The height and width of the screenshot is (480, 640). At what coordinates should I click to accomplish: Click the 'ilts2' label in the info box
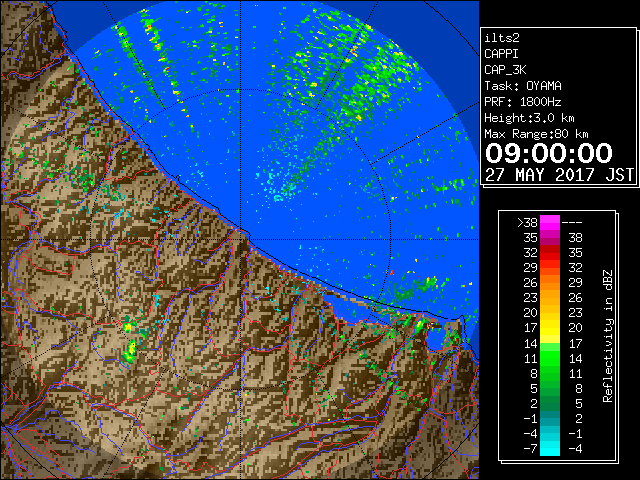[502, 38]
